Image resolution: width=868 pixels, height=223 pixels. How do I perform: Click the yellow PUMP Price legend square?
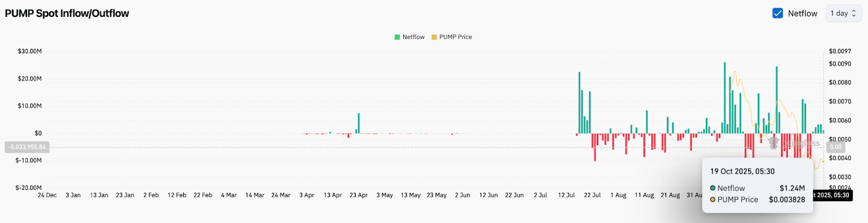(434, 37)
